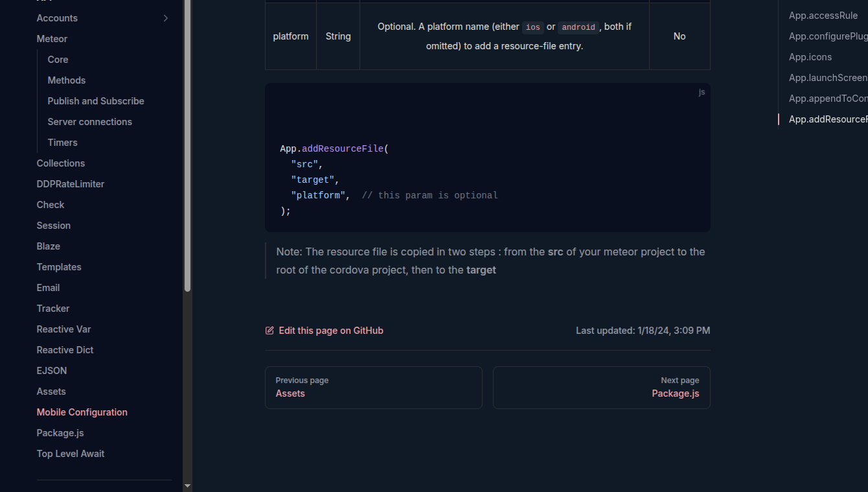This screenshot has height=492, width=868.
Task: Expand the Accounts section chevron
Action: (166, 18)
